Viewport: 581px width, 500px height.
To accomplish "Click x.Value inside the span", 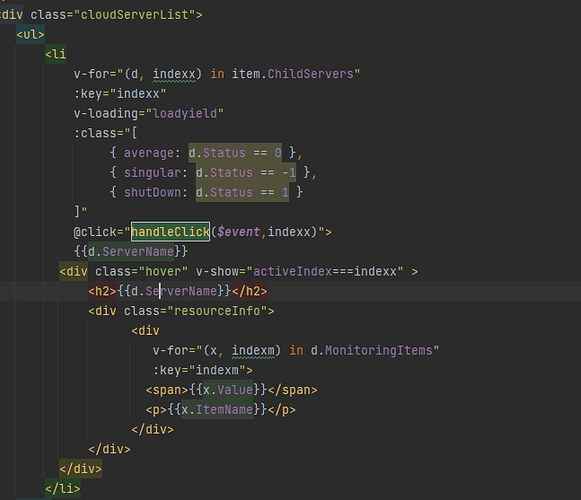I will pos(228,390).
